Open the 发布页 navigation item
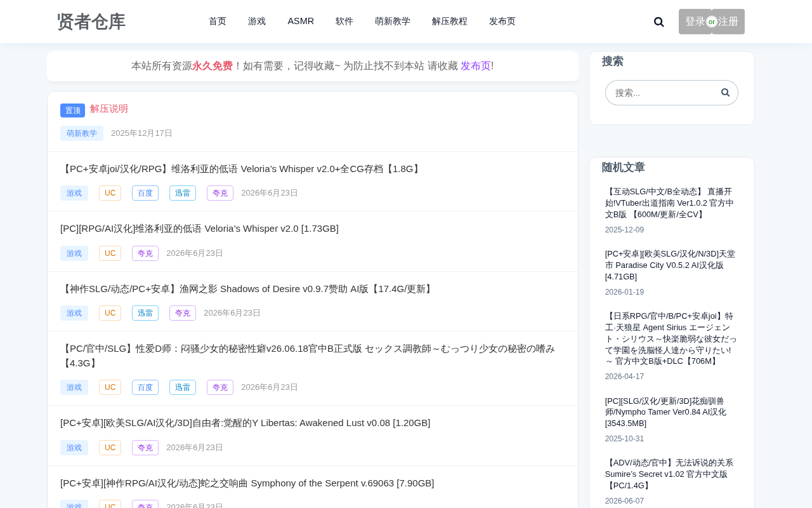The width and height of the screenshot is (812, 508). coord(502,21)
